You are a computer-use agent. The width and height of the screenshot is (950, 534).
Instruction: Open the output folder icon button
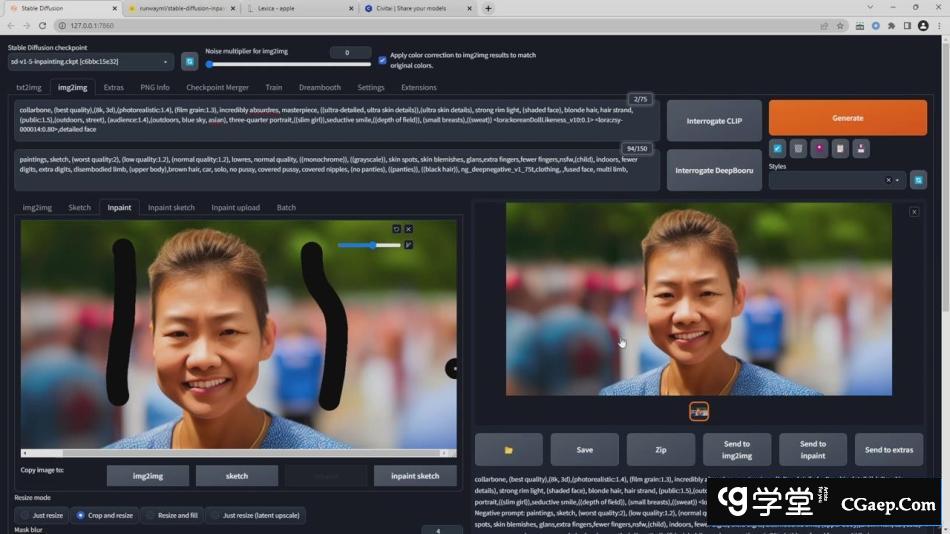pos(508,450)
